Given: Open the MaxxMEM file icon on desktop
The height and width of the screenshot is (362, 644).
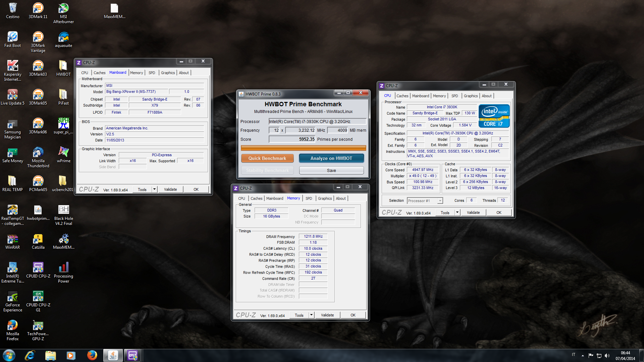Looking at the screenshot, I should pos(114,10).
